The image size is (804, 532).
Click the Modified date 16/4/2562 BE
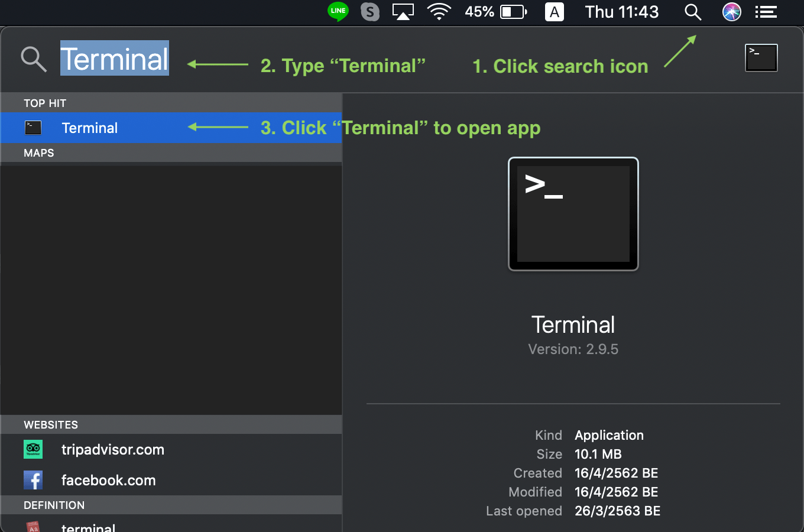coord(617,492)
